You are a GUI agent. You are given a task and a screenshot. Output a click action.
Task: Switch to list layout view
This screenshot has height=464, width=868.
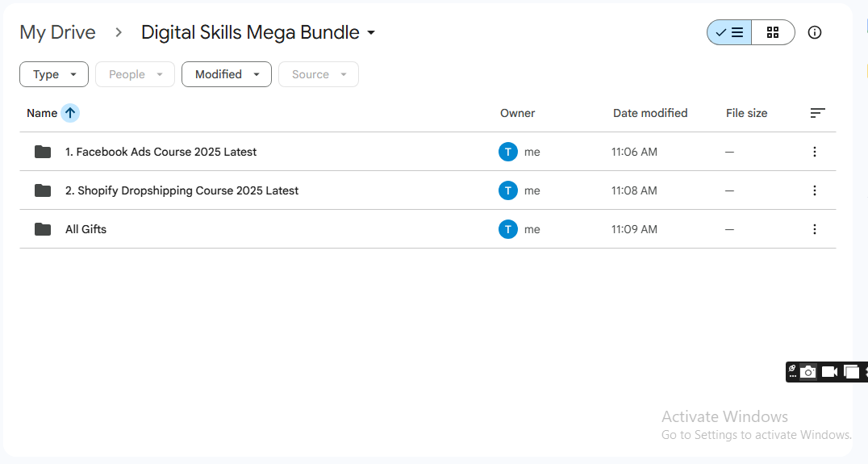(729, 32)
